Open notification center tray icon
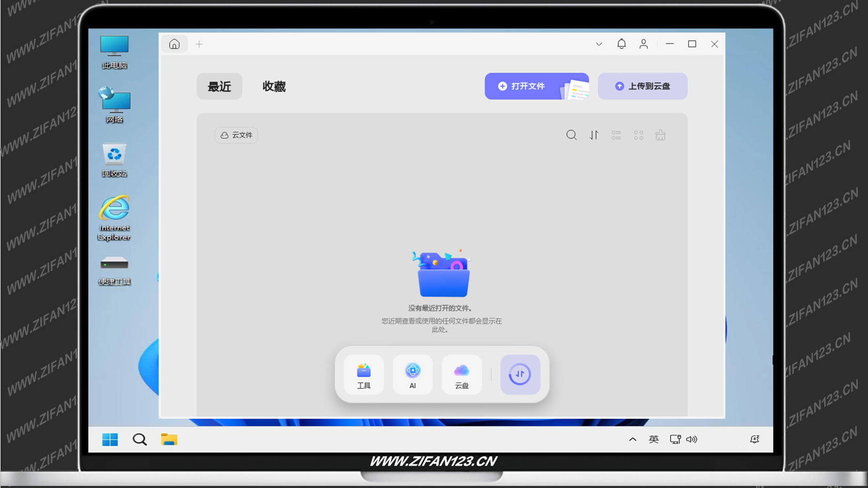The image size is (868, 488). 755,439
